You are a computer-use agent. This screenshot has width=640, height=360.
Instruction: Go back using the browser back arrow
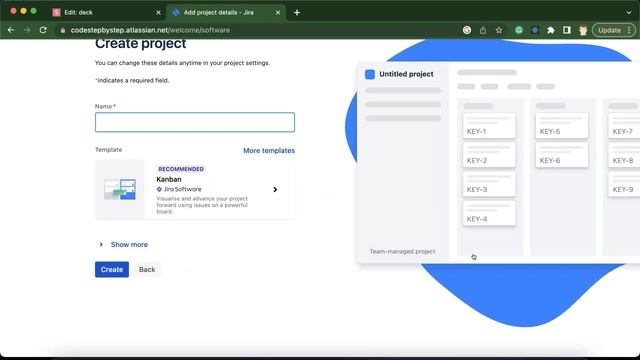coord(11,30)
